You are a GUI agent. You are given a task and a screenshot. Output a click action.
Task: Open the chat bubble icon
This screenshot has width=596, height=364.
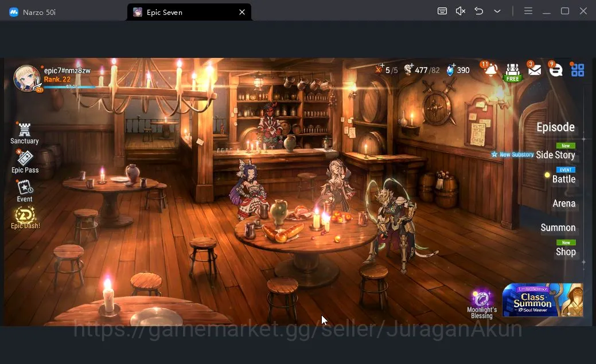[556, 70]
